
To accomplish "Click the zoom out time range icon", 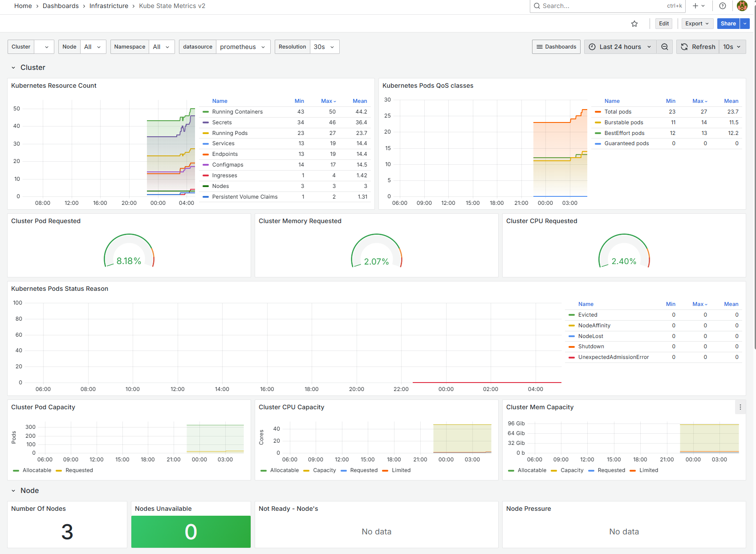I will pyautogui.click(x=664, y=47).
